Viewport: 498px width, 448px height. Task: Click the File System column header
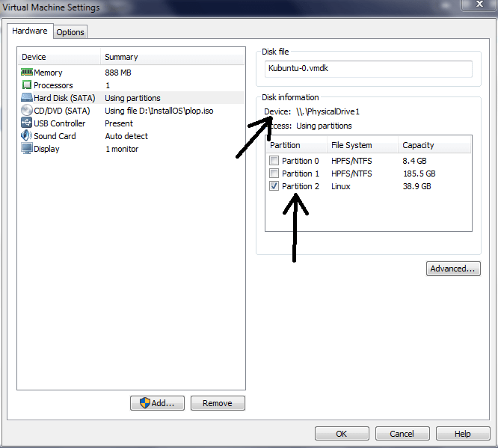click(362, 145)
